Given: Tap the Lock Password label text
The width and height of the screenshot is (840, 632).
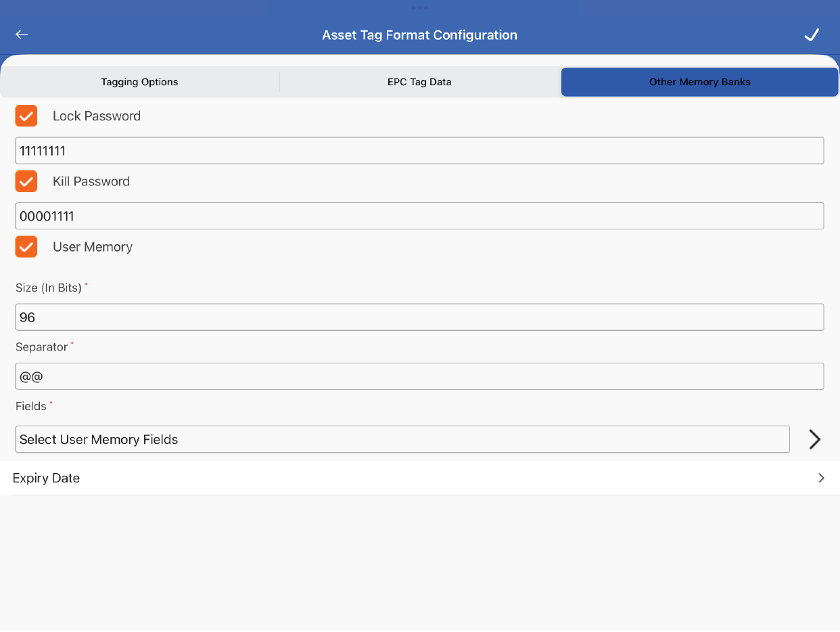Looking at the screenshot, I should pyautogui.click(x=97, y=116).
